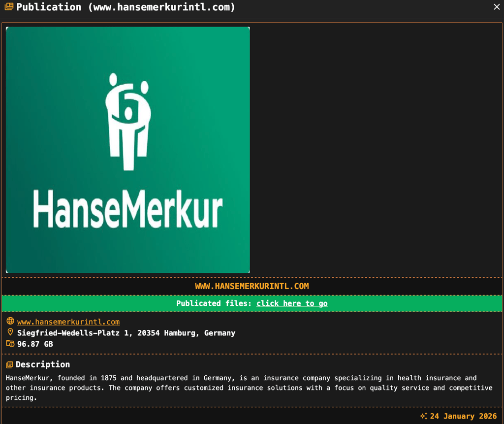
Task: Click the Description heading
Action: pyautogui.click(x=43, y=364)
